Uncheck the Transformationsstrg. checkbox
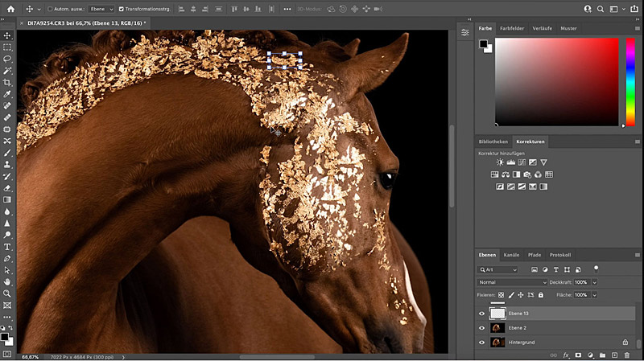Image resolution: width=644 pixels, height=361 pixels. coord(121,9)
